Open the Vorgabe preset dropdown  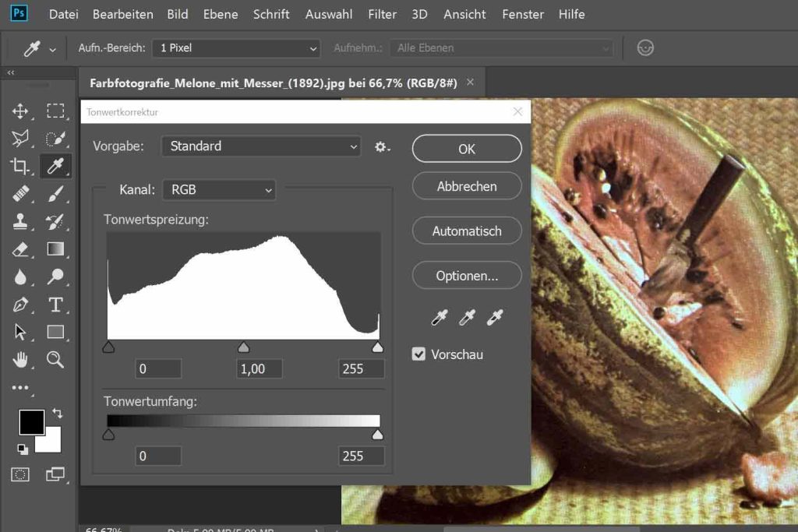tap(261, 146)
